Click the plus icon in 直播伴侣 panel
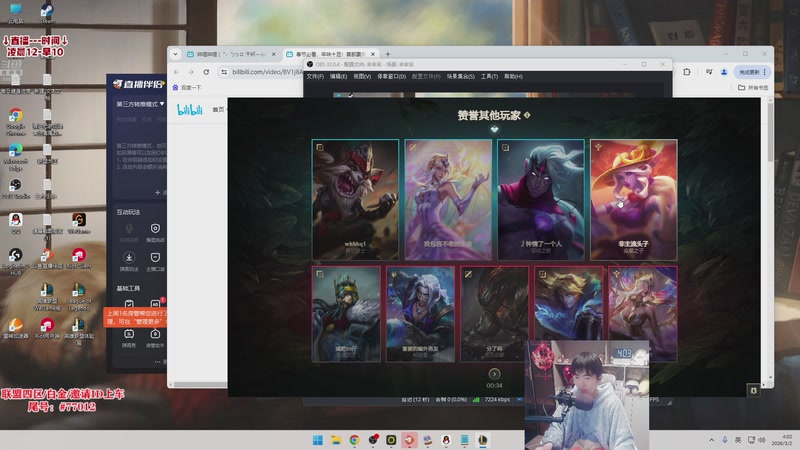Viewport: 800px width, 450px height. pyautogui.click(x=157, y=192)
